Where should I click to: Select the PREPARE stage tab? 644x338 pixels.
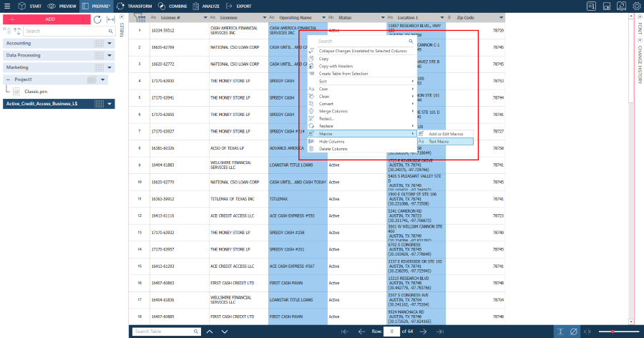click(x=96, y=6)
